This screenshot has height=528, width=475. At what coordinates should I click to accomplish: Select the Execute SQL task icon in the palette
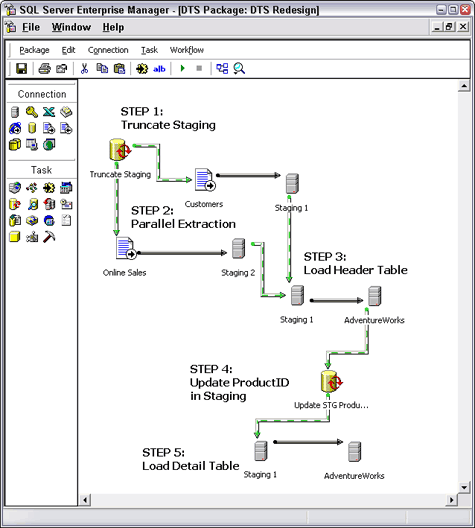click(x=15, y=204)
